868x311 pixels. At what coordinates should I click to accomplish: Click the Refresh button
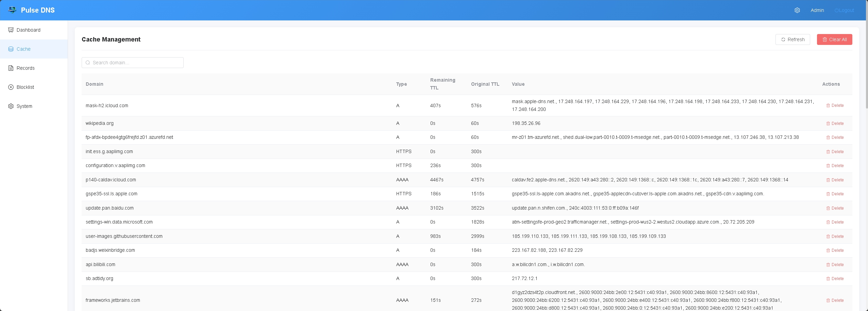792,39
